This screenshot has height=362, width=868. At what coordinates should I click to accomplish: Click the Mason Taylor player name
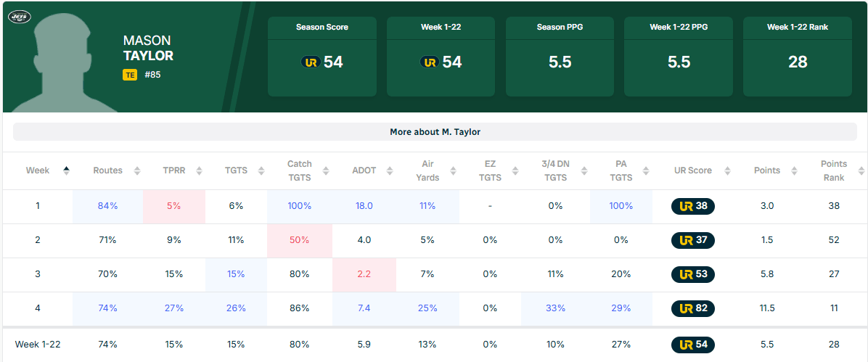[x=148, y=49]
